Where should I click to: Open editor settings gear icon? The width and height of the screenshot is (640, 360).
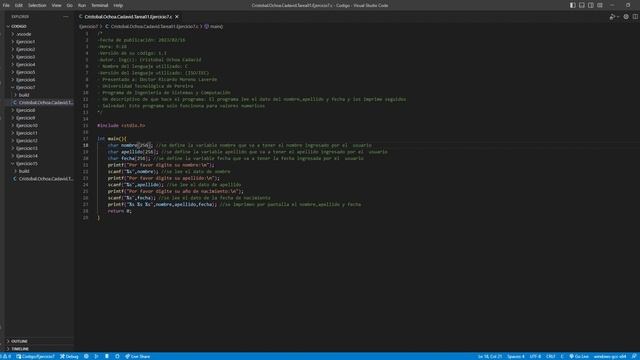point(626,17)
